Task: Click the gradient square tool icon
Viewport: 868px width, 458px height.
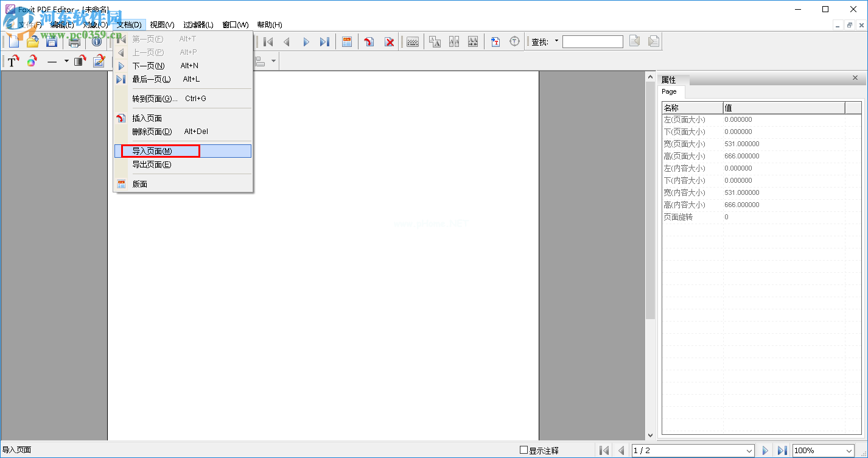Action: click(80, 61)
